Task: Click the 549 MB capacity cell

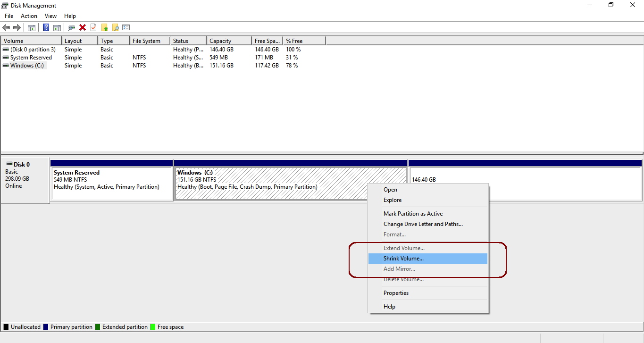Action: click(218, 58)
